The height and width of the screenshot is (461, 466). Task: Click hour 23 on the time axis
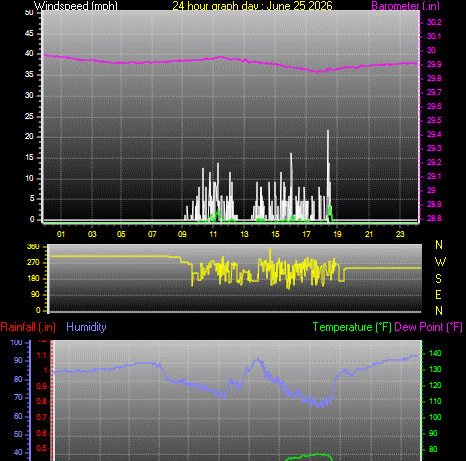(x=400, y=234)
